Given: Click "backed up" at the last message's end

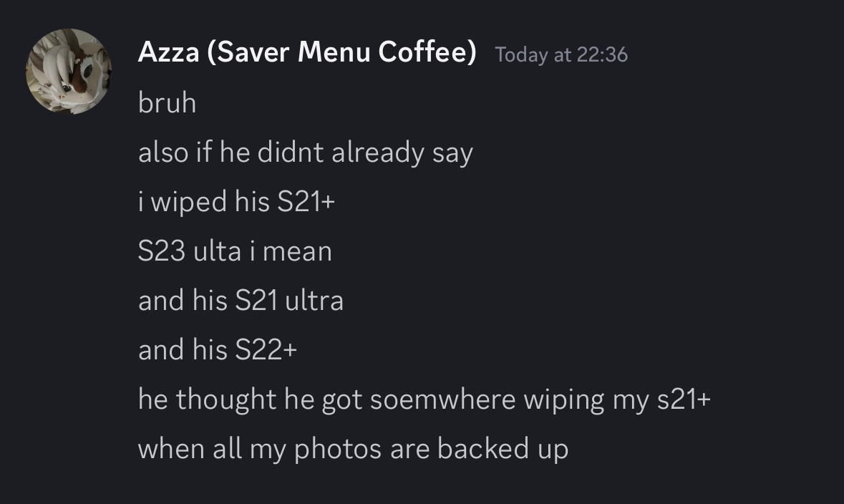Looking at the screenshot, I should click(x=503, y=449).
